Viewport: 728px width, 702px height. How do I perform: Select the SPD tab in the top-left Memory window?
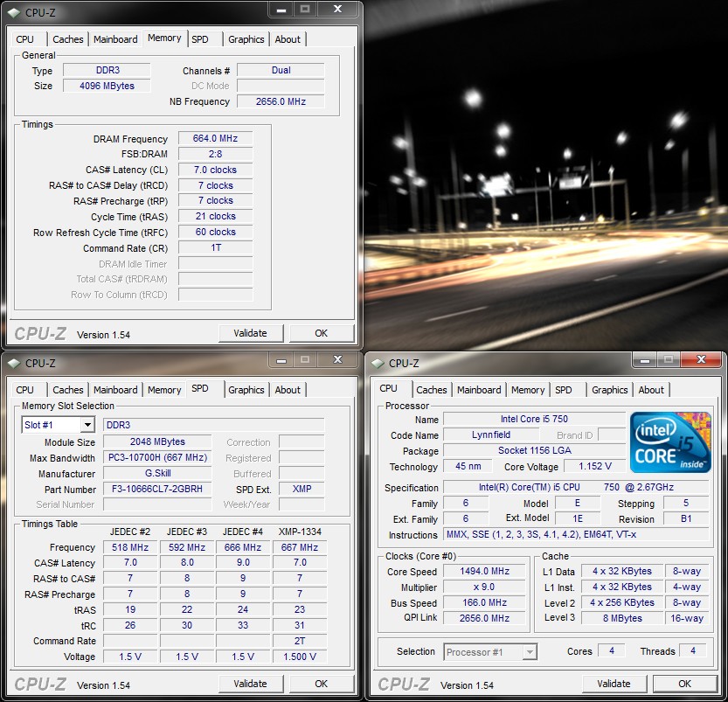(x=200, y=39)
